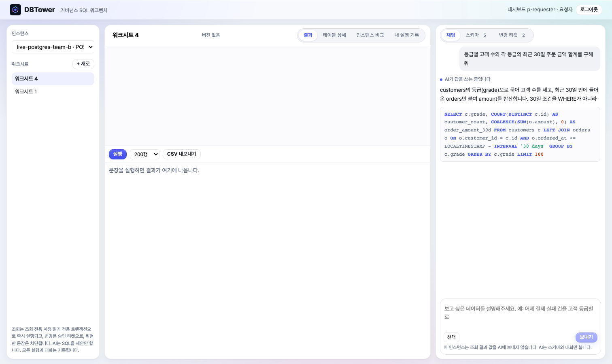Click the user request bubble about 등급별 고객 수
This screenshot has height=364, width=612.
[x=530, y=59]
